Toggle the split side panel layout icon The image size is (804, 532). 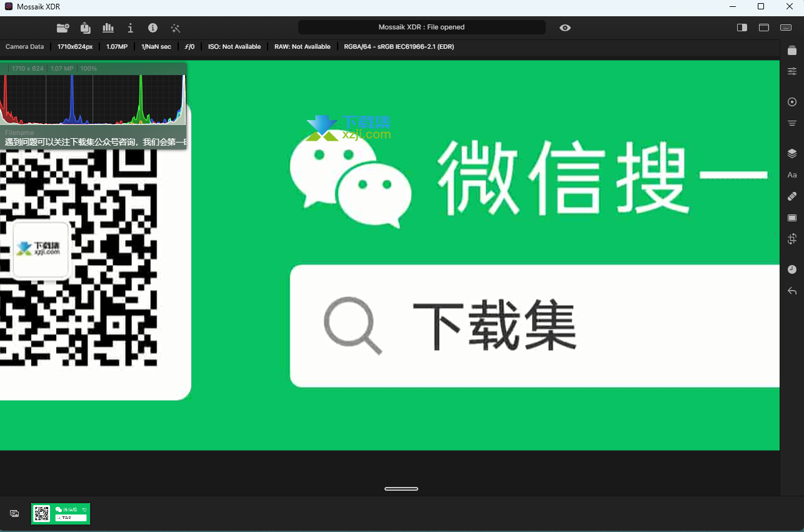pyautogui.click(x=742, y=28)
